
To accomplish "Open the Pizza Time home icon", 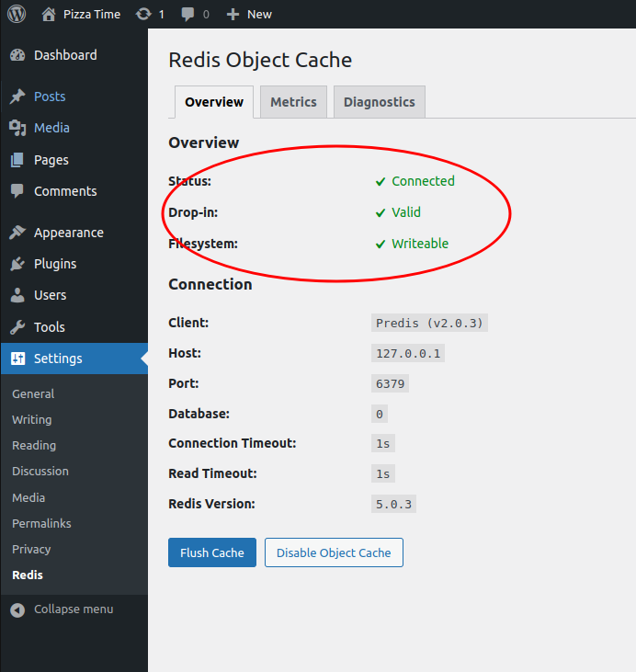I will click(x=50, y=14).
